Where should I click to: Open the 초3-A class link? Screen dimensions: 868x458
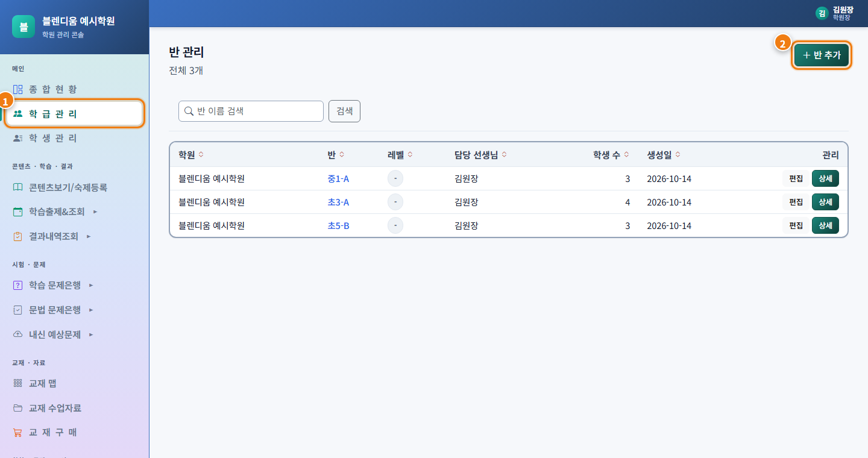click(x=338, y=202)
